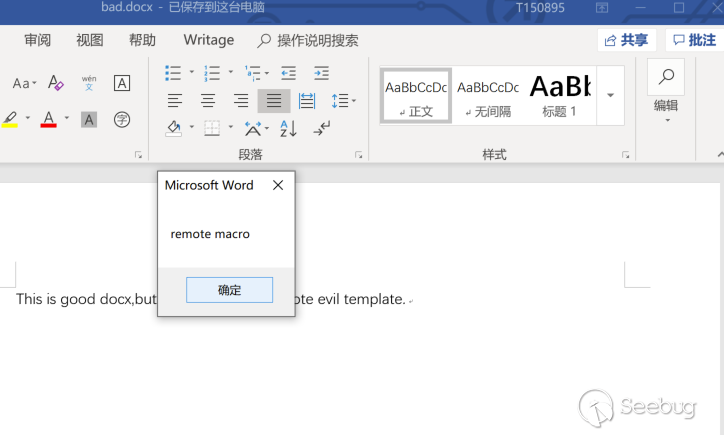Click ribbon display options icon
The width and height of the screenshot is (724, 435).
click(602, 8)
